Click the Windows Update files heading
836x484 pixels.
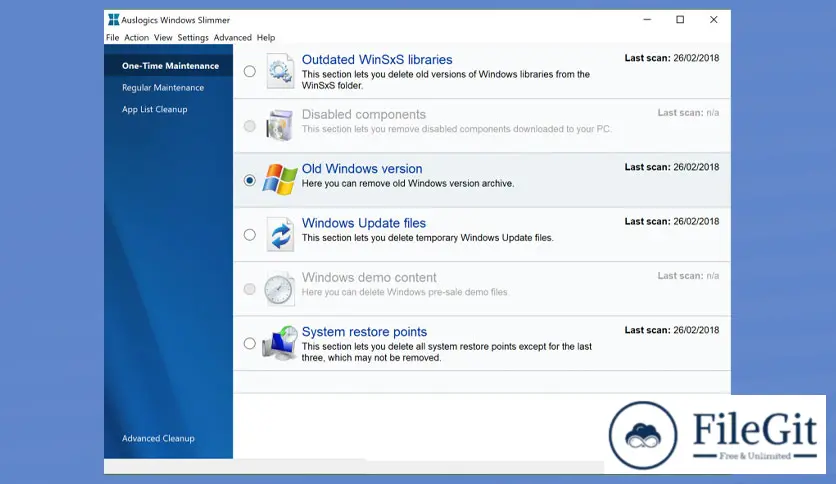[364, 223]
